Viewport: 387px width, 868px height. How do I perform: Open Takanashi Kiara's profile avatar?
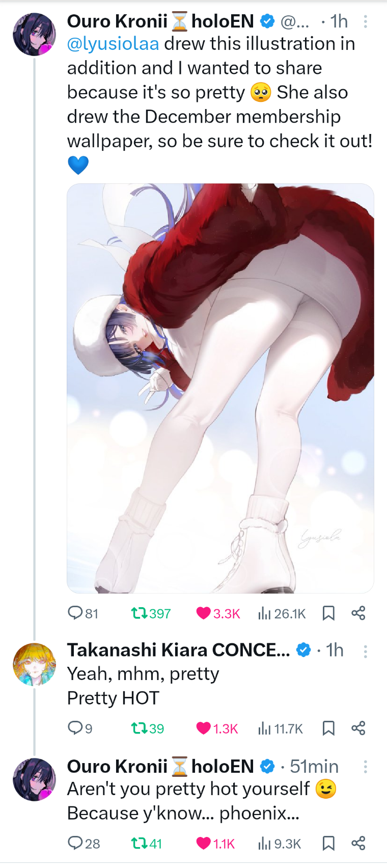click(34, 664)
